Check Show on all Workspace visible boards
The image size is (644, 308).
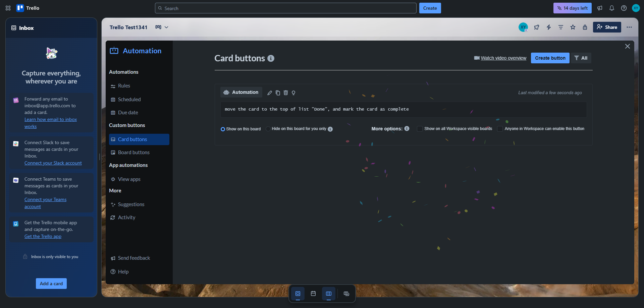coord(420,129)
